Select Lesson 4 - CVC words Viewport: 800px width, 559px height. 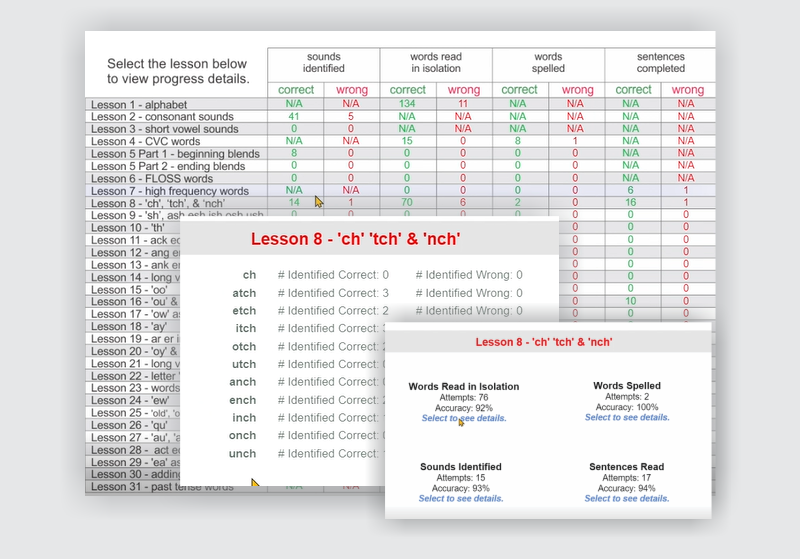pos(145,141)
